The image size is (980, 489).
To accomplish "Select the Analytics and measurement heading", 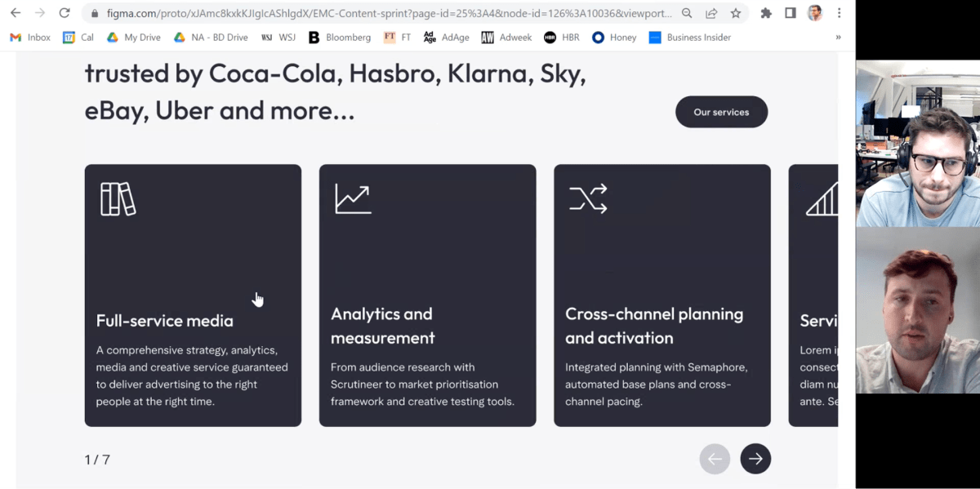I will (x=383, y=326).
